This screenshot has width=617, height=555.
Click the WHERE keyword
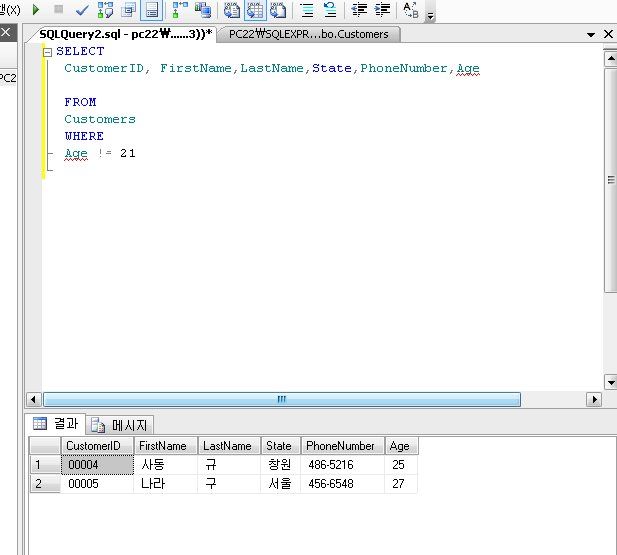coord(84,136)
